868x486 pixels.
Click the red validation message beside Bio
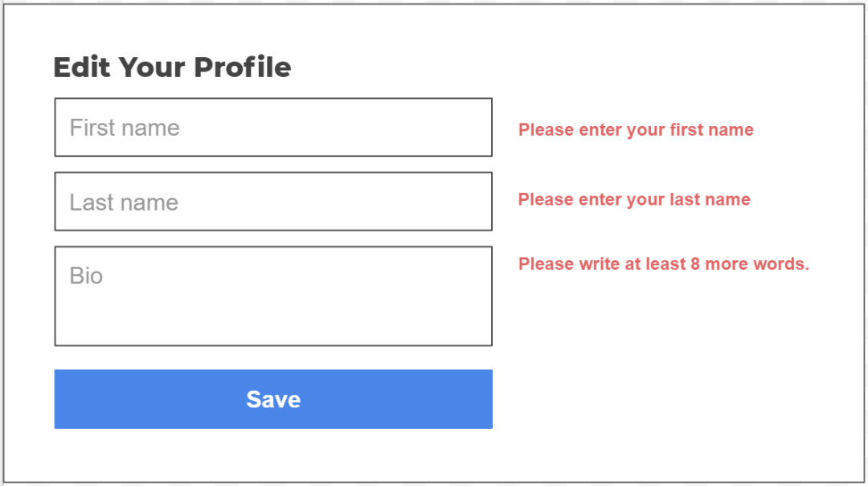[663, 264]
